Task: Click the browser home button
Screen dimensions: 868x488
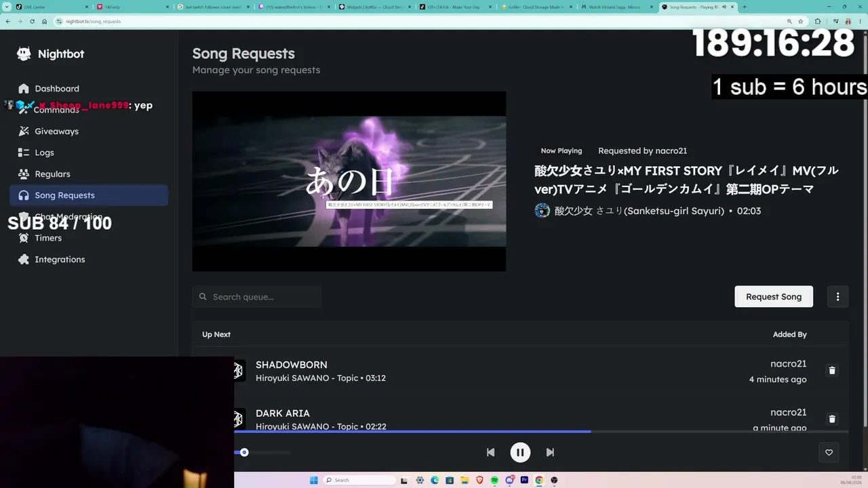Action: tap(44, 21)
